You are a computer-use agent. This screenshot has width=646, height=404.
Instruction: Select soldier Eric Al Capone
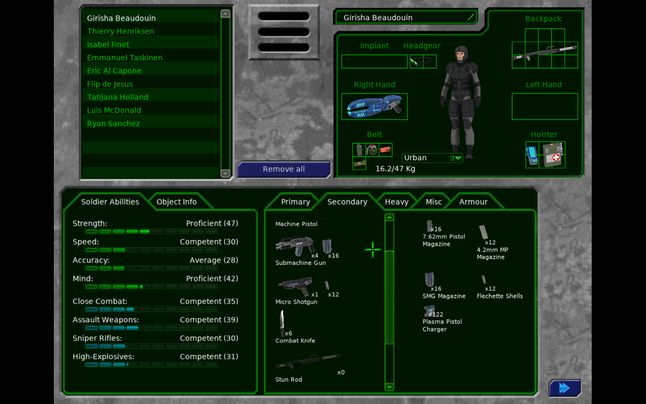tap(151, 71)
